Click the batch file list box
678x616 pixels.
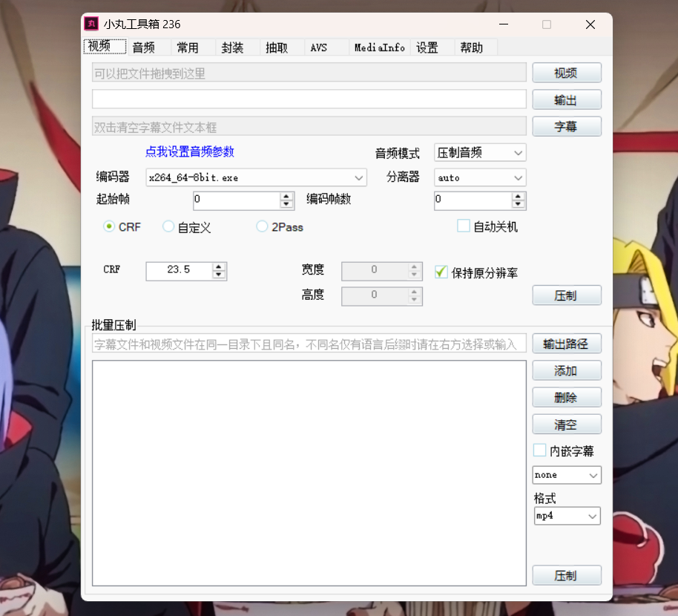[x=309, y=474]
